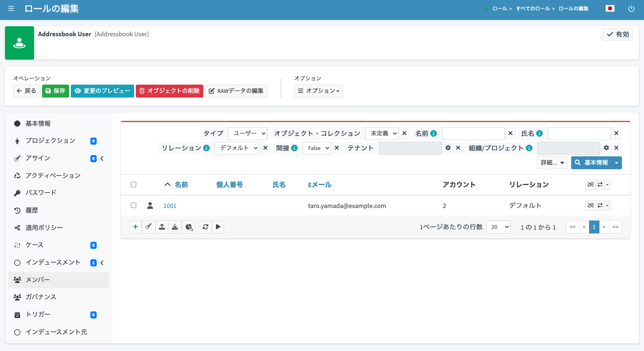Click the create report chart icon
644x351 pixels.
click(x=189, y=227)
